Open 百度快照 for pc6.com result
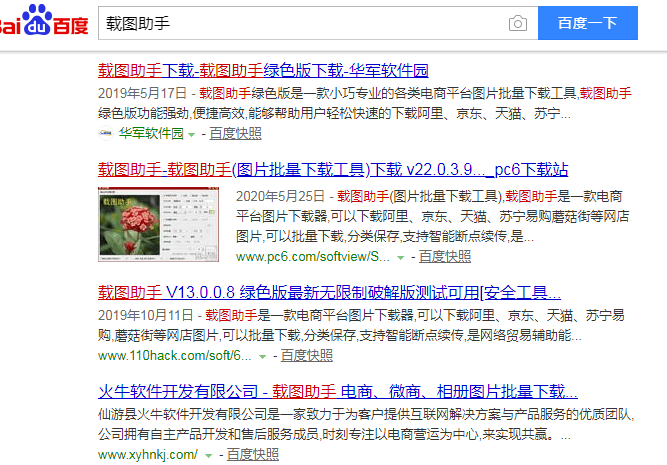Image resolution: width=667 pixels, height=465 pixels. [x=445, y=257]
